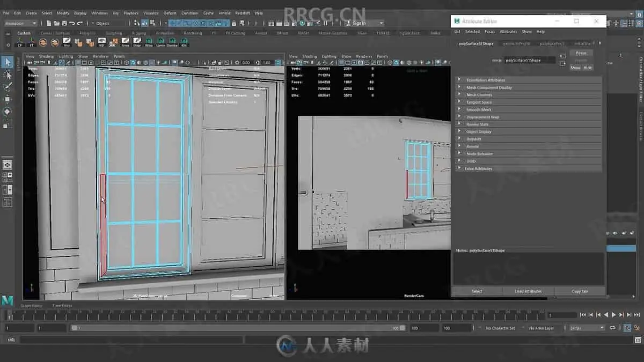
Task: Pick the Scale tool in toolbox
Action: (x=8, y=124)
